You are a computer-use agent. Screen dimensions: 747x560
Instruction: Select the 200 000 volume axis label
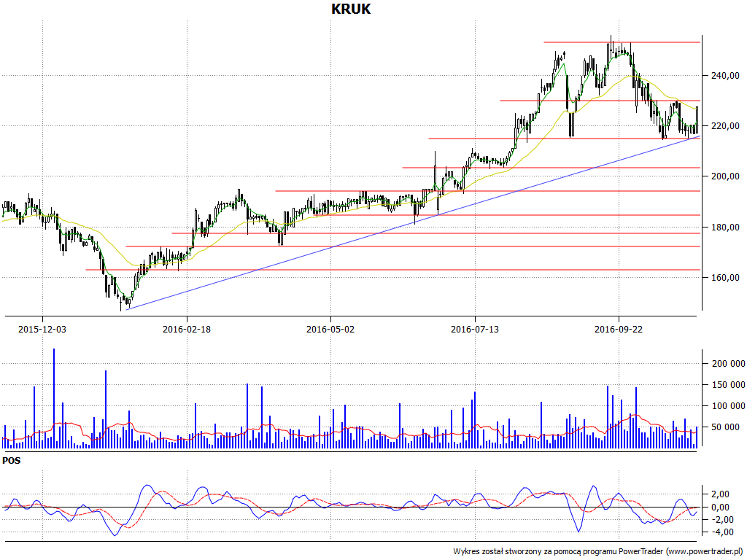click(x=727, y=364)
